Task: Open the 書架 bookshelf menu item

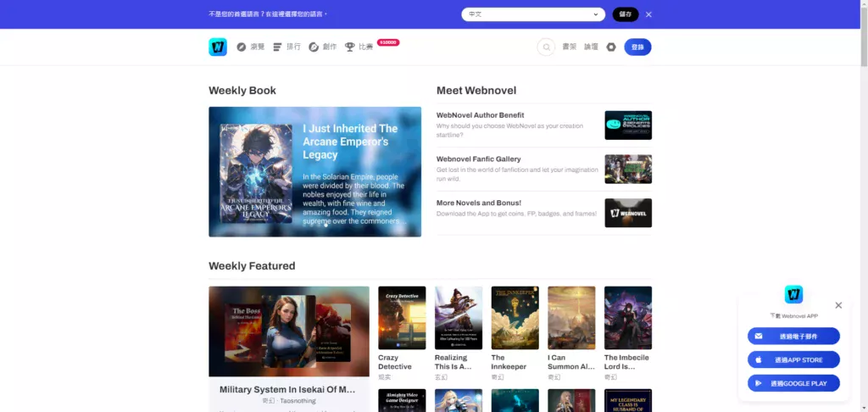Action: (570, 47)
